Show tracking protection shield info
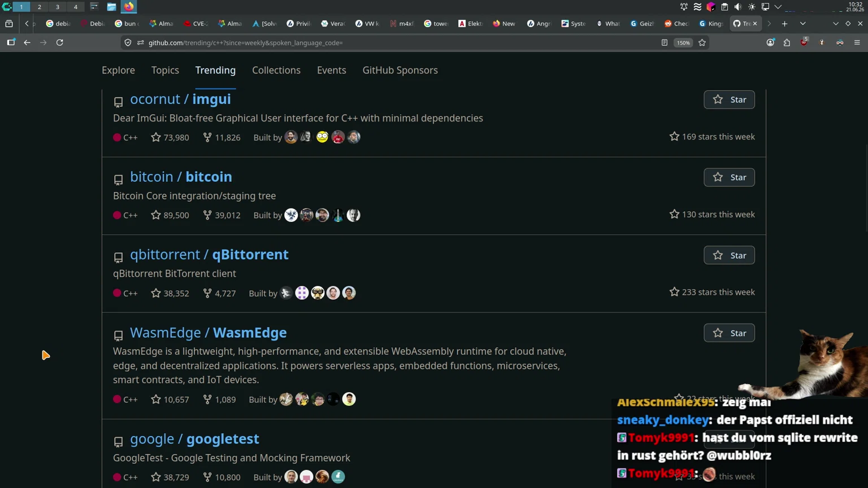Screen dimensions: 868x488 pos(128,42)
